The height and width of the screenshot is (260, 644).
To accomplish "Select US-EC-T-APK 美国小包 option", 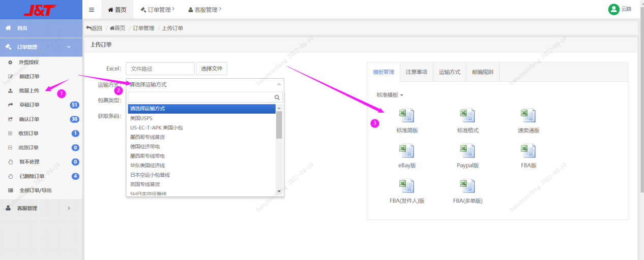I will coord(201,127).
